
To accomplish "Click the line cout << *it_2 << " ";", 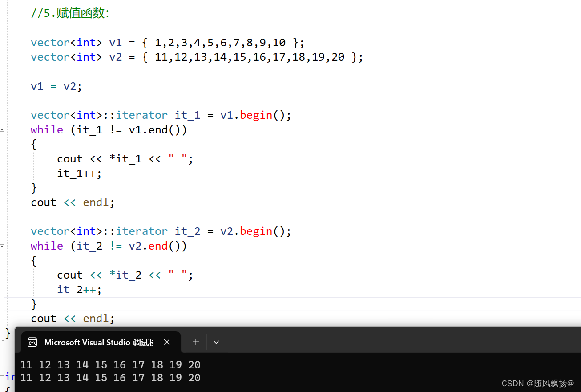I will [125, 275].
